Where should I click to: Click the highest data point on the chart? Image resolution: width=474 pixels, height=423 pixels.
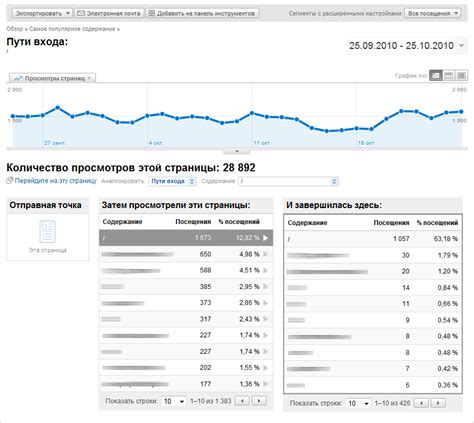click(x=58, y=108)
